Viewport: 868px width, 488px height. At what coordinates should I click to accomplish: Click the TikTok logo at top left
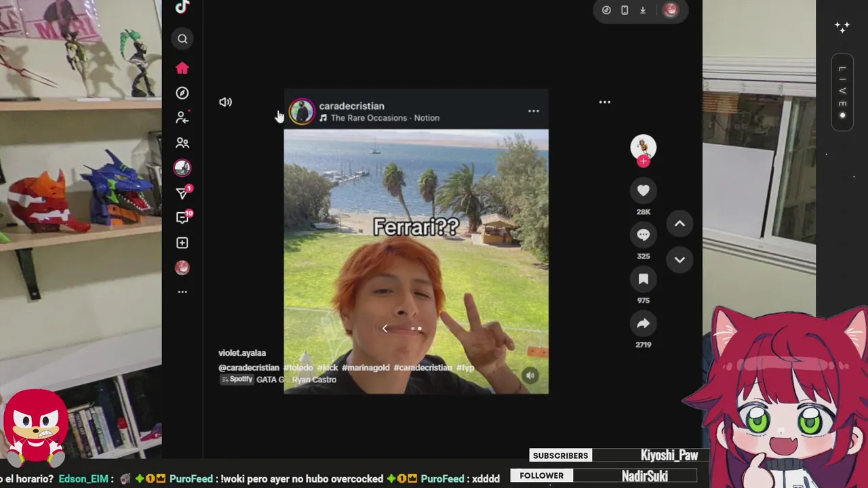point(182,7)
